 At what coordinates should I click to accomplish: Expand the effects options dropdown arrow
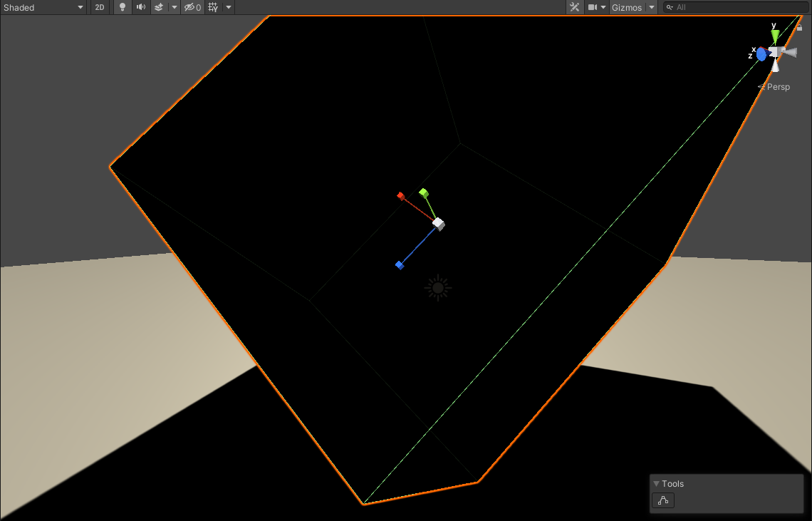(174, 7)
